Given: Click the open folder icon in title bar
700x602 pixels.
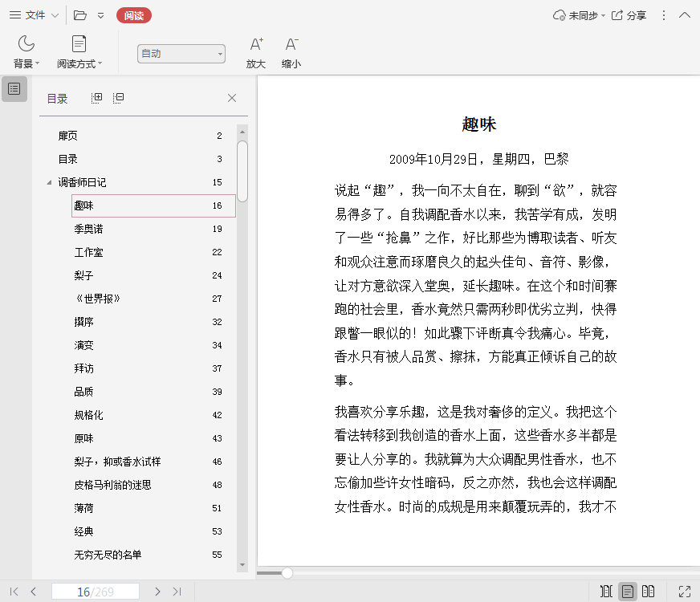Looking at the screenshot, I should pos(79,15).
